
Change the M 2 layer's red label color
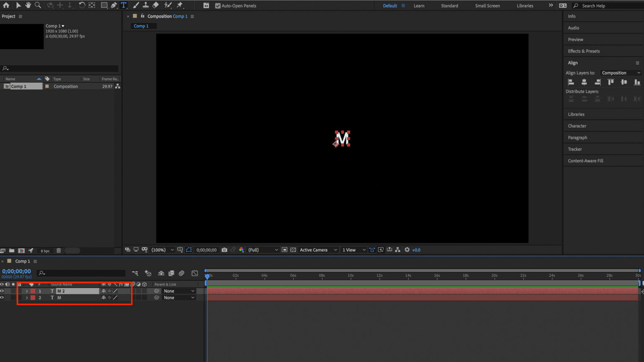[33, 291]
